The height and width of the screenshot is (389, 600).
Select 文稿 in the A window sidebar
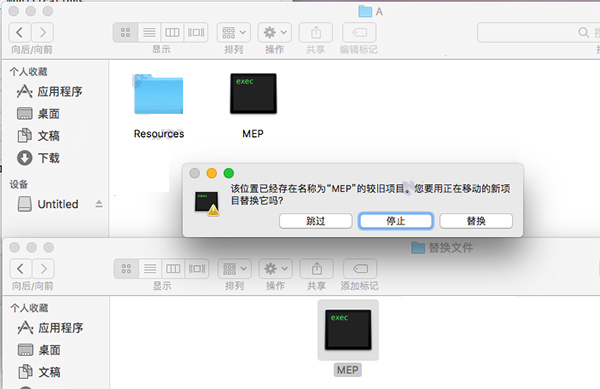[x=39, y=136]
